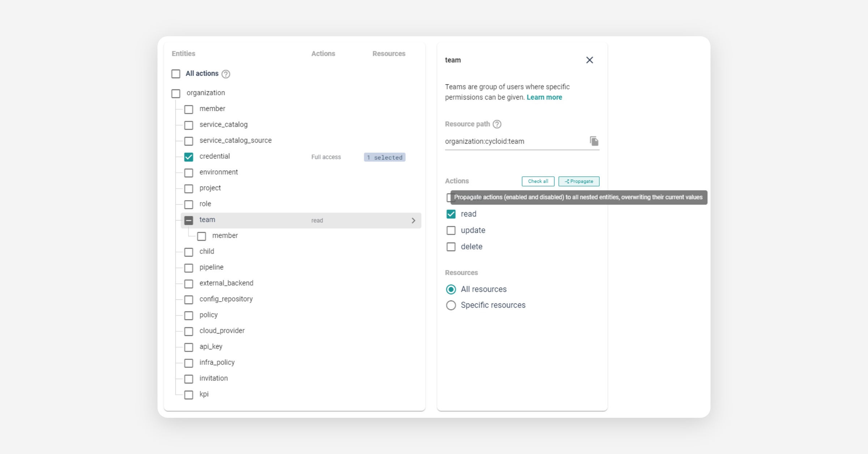Check the service_catalog checkbox

coord(189,125)
